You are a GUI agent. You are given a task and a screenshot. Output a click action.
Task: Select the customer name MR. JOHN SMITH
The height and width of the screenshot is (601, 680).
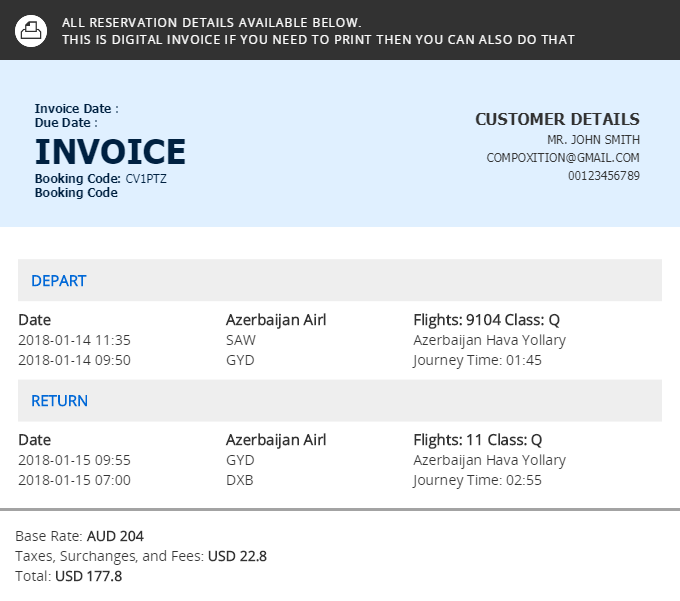pyautogui.click(x=593, y=140)
